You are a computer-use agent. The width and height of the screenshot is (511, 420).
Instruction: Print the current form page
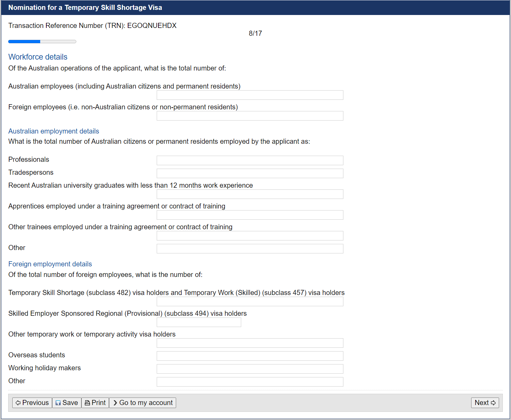point(95,403)
